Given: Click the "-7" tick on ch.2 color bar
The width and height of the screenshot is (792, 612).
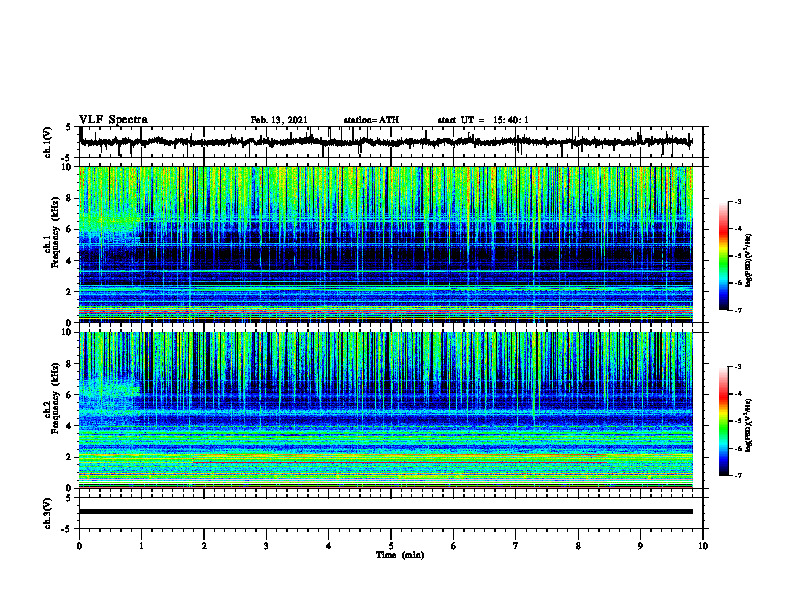Looking at the screenshot, I should pyautogui.click(x=738, y=475).
